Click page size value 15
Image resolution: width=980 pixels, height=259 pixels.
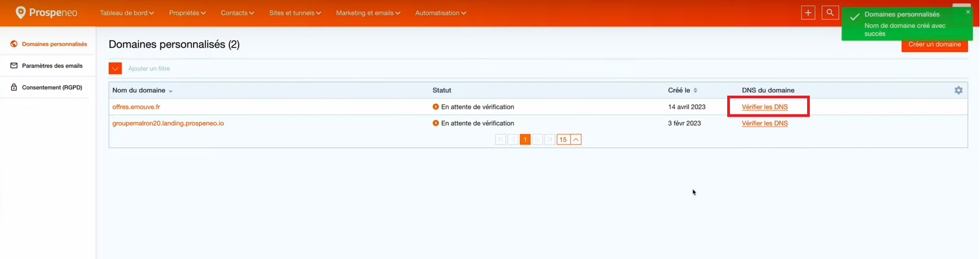pos(563,139)
